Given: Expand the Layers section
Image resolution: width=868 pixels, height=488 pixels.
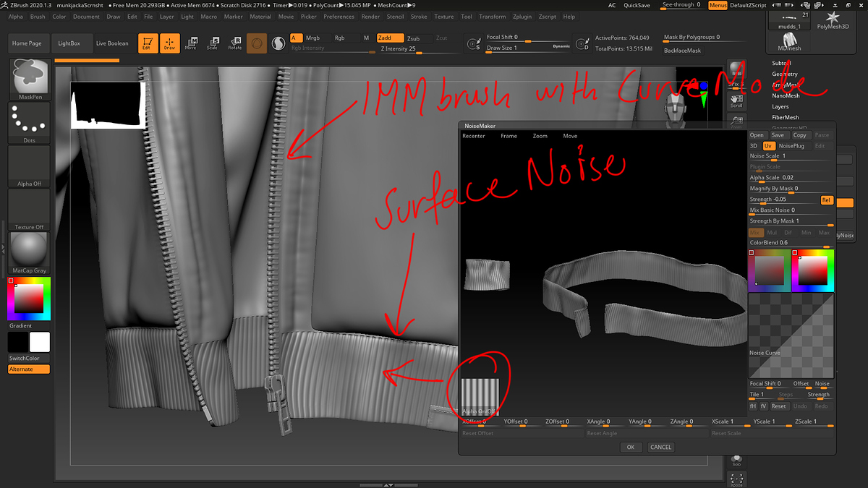Looking at the screenshot, I should click(780, 106).
